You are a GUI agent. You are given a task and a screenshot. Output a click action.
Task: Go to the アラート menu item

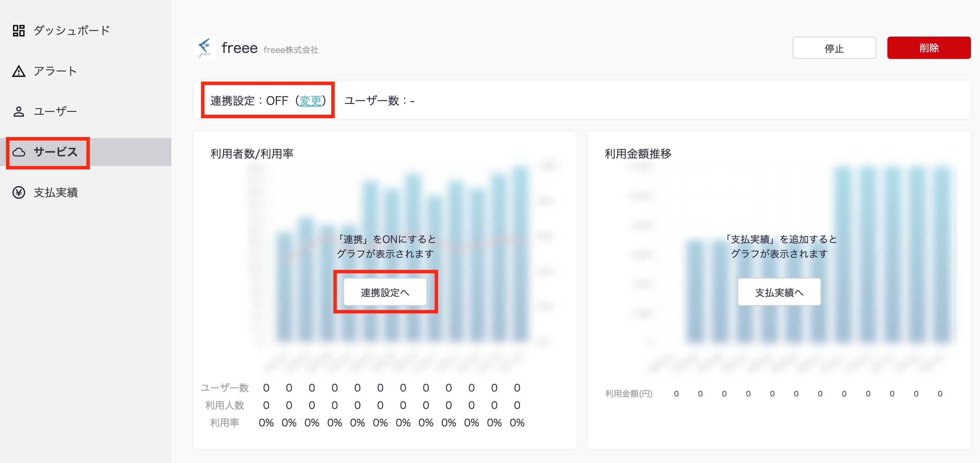(x=55, y=71)
